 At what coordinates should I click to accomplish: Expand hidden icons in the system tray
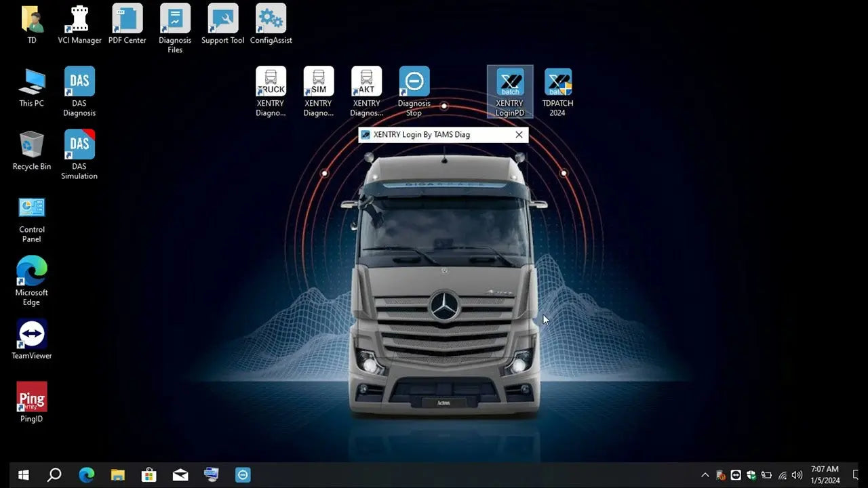click(x=705, y=474)
